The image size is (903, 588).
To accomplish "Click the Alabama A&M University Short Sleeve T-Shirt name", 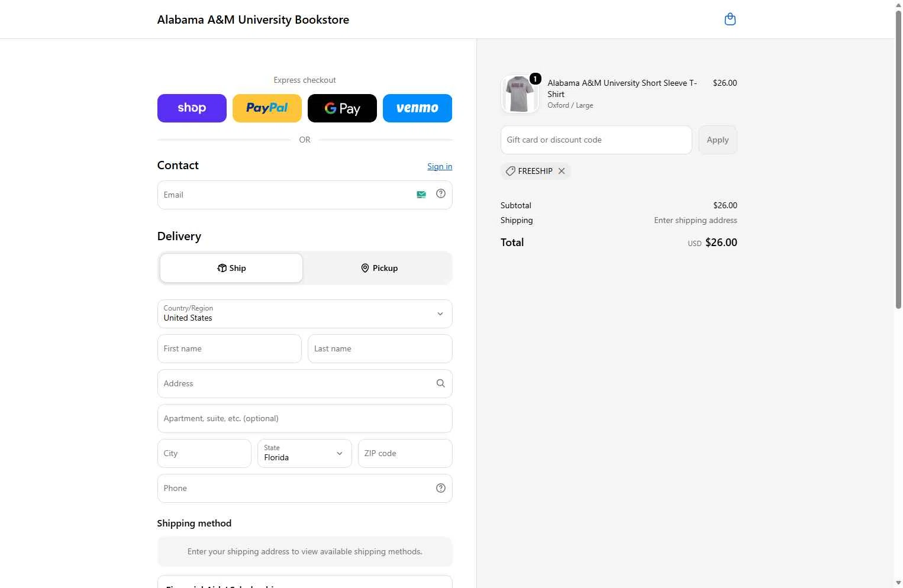I will coord(622,89).
